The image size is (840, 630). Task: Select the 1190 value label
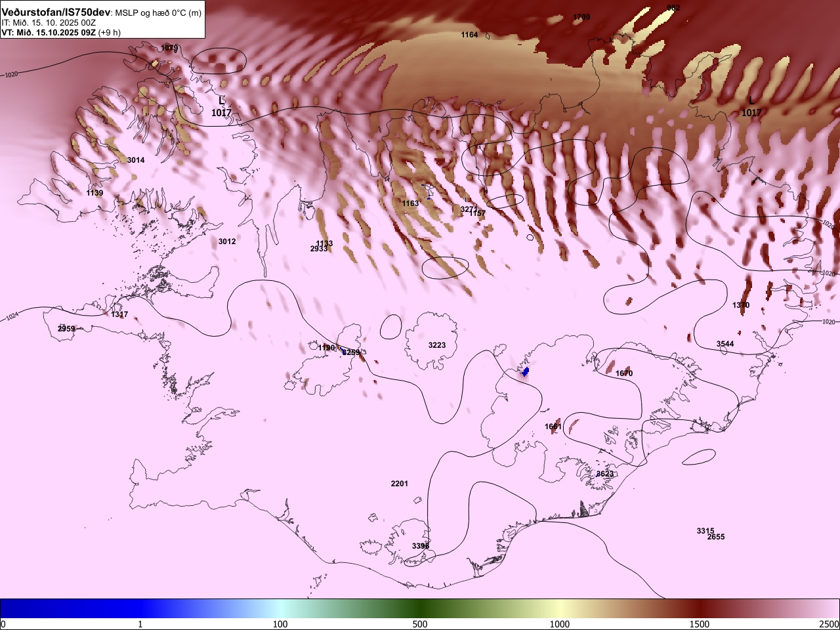[326, 348]
